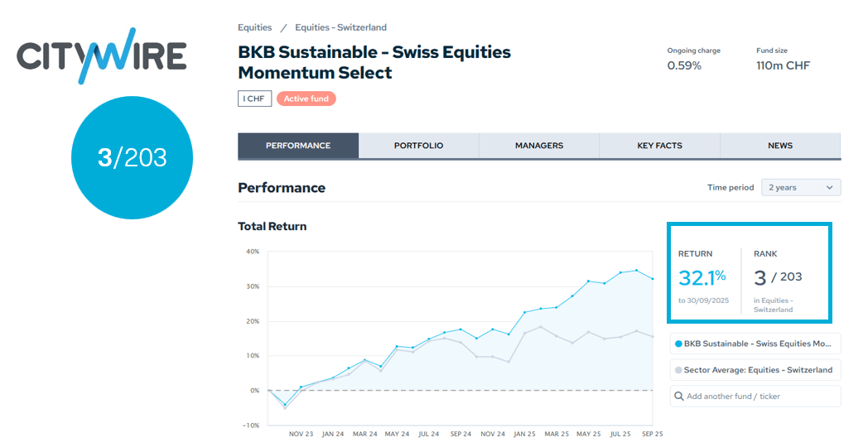Click the Citywire logo

(101, 55)
